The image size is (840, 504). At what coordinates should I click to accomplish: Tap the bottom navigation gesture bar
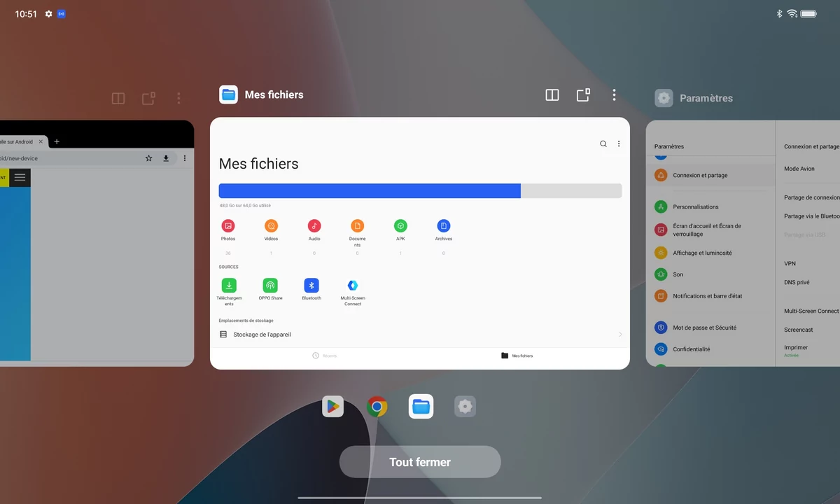(x=420, y=498)
